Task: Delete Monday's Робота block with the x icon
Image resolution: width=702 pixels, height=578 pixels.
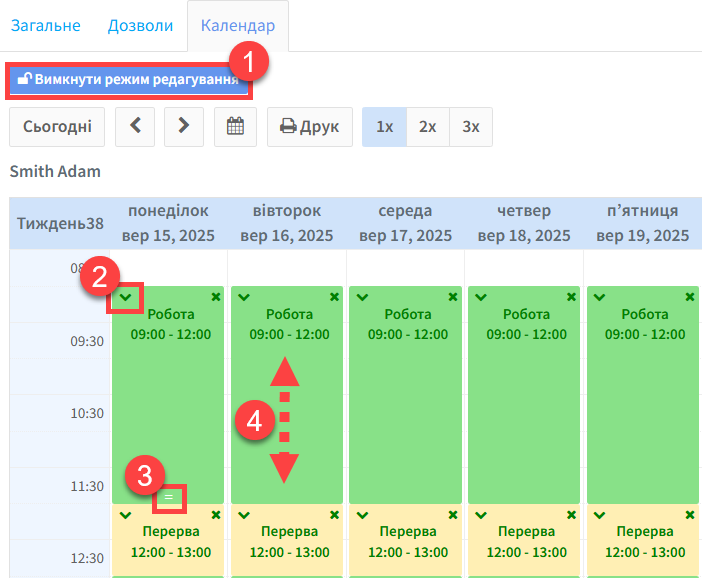Action: 216,297
